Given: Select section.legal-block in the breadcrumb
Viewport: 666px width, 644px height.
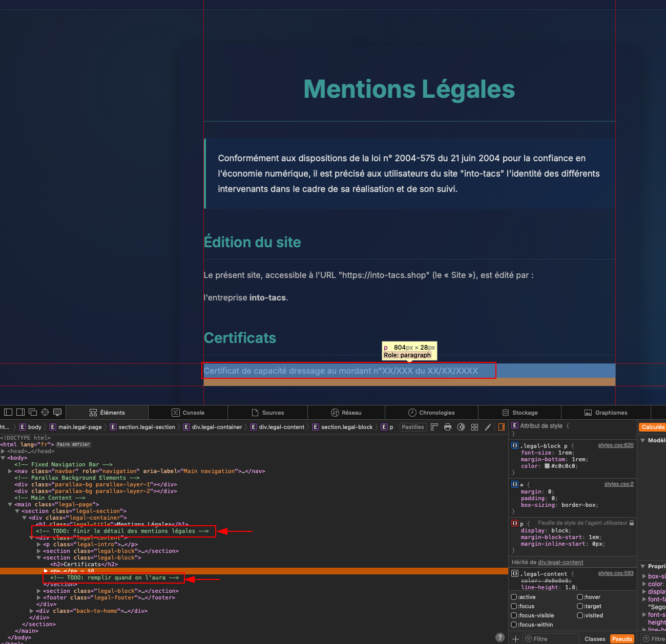Looking at the screenshot, I should [343, 427].
